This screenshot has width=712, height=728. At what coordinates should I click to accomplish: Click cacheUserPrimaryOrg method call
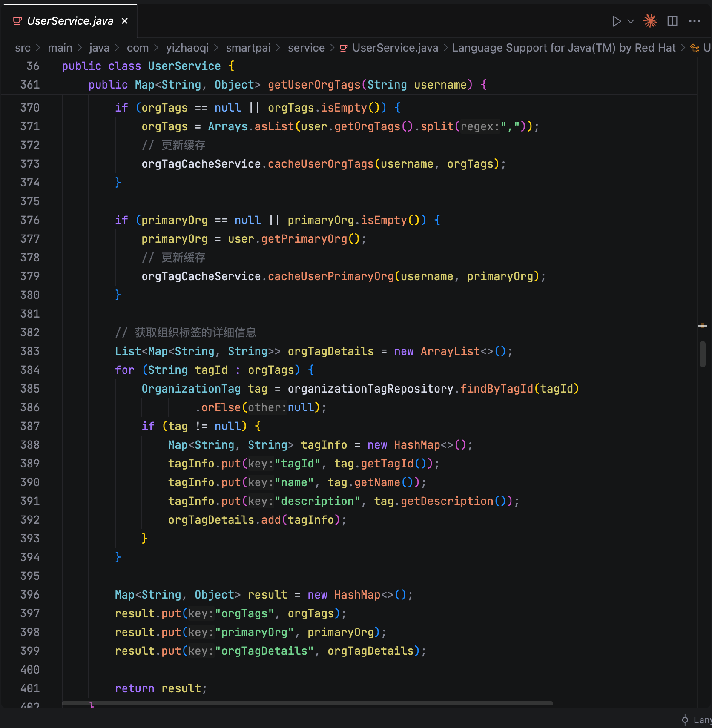tap(331, 276)
